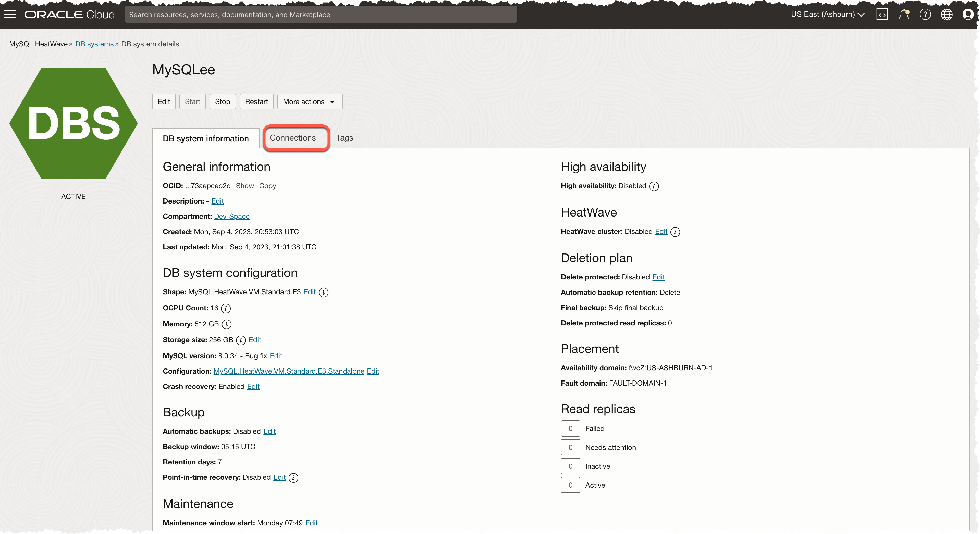This screenshot has width=980, height=534.
Task: Show info icon for Point-in-time recovery
Action: point(293,478)
